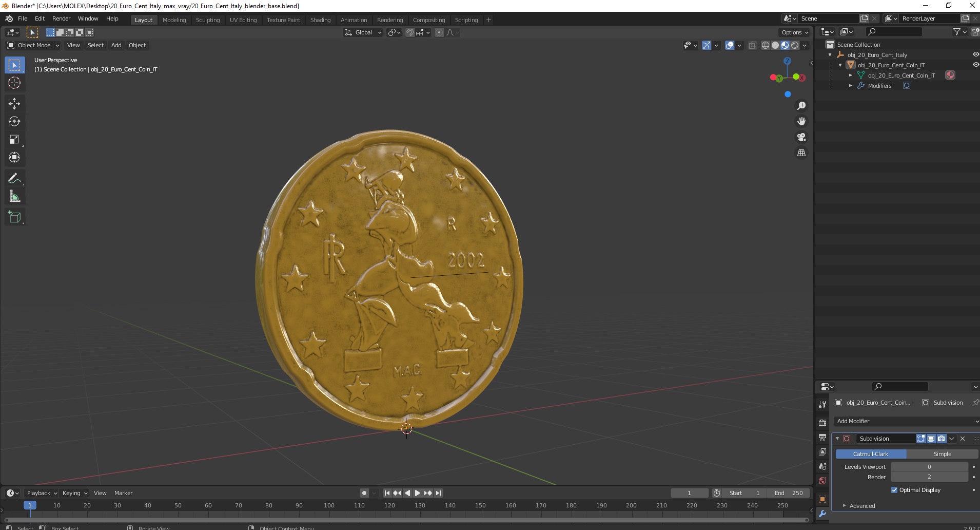Screen dimensions: 980x530
Task: Switch to Rendered viewport shading
Action: pyautogui.click(x=795, y=45)
